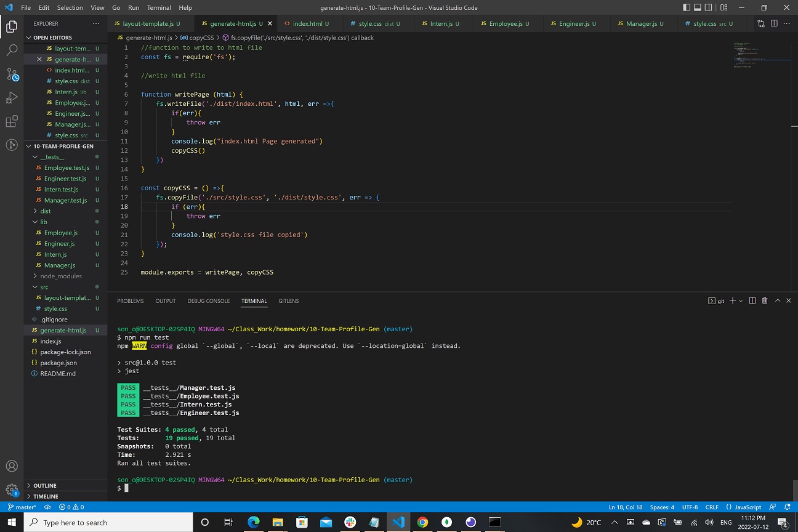Click the CRLF line-ending indicator
Screen dimensions: 798x532
712,507
